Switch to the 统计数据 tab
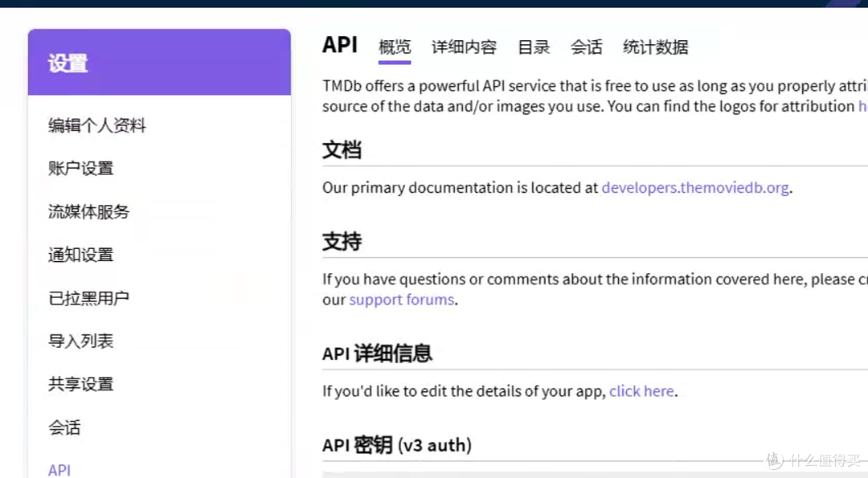 656,47
